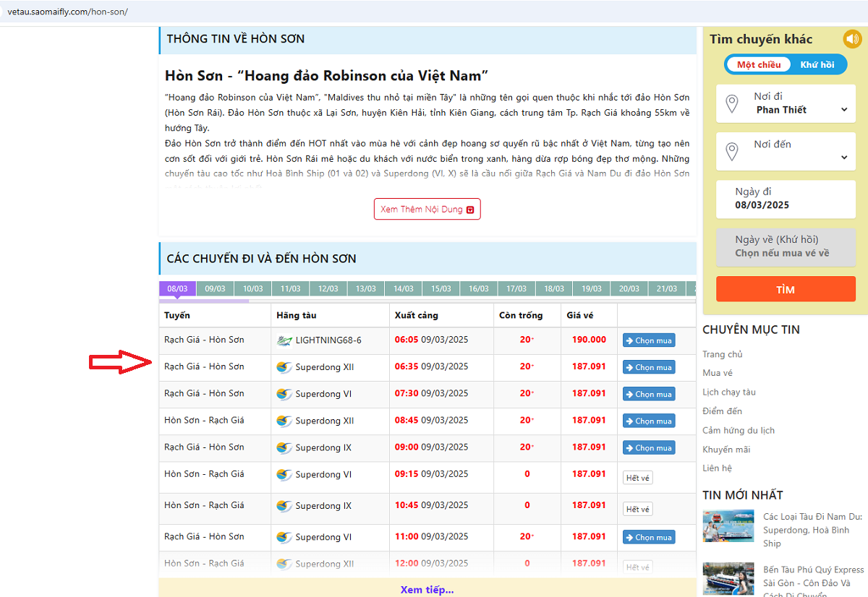Open the Mua vé link
The height and width of the screenshot is (597, 868).
click(718, 373)
